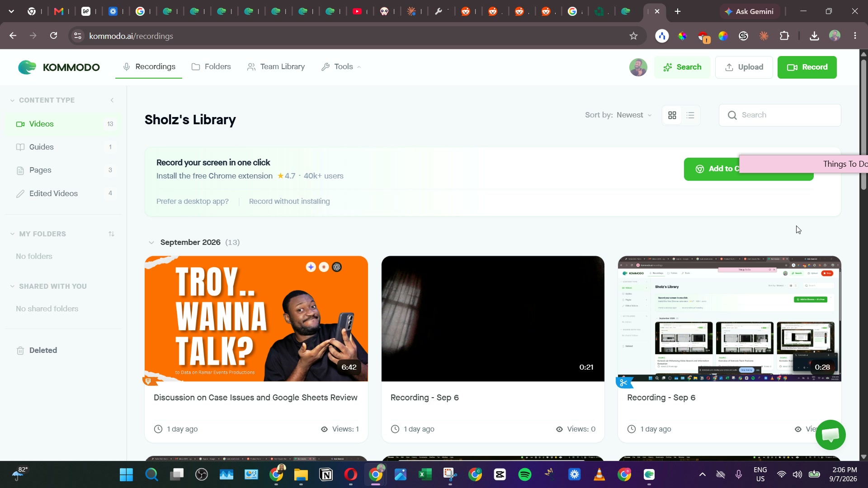Open the user profile avatar
868x488 pixels.
638,67
